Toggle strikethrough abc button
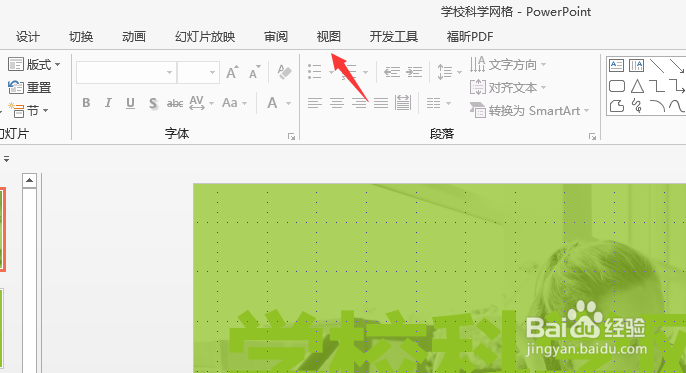686x373 pixels. [x=175, y=103]
